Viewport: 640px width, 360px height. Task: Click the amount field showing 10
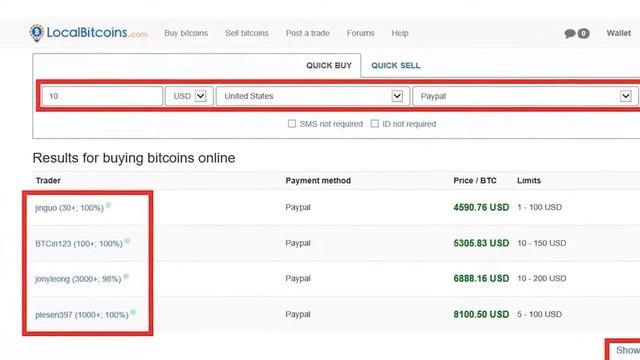pos(102,96)
